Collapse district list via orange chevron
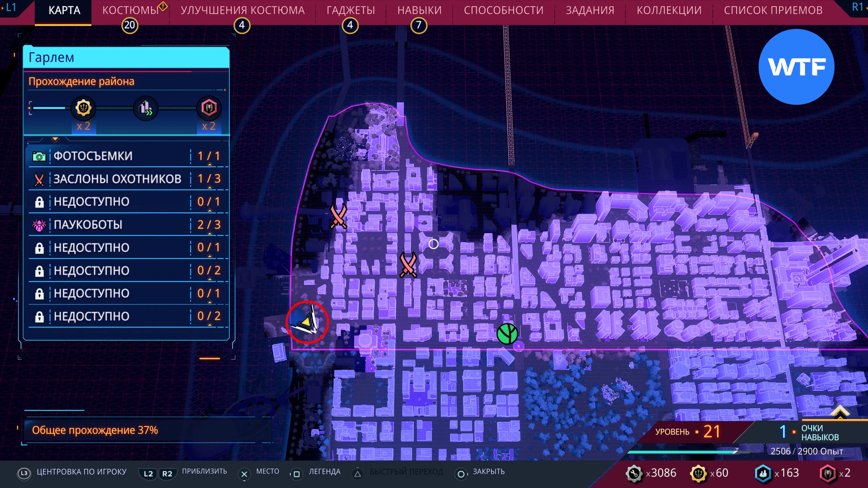This screenshot has height=488, width=868. pos(55,139)
